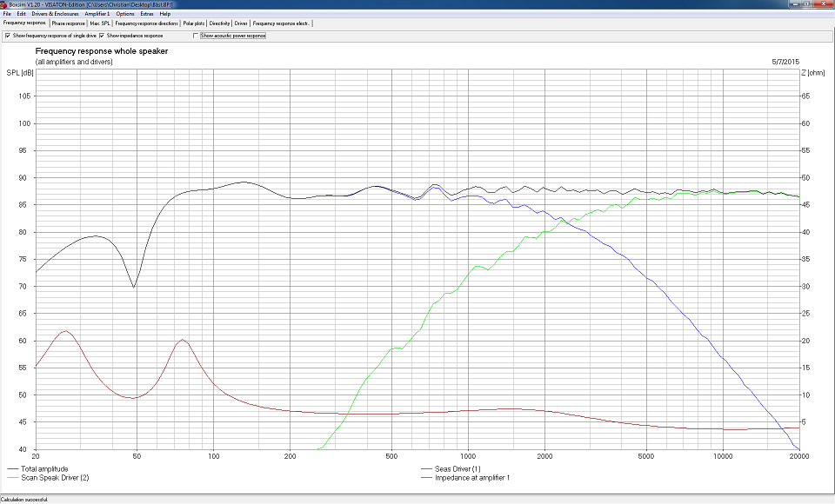Click the 'Scan Speak Driver (2)' legend entry
The width and height of the screenshot is (835, 504).
click(48, 477)
